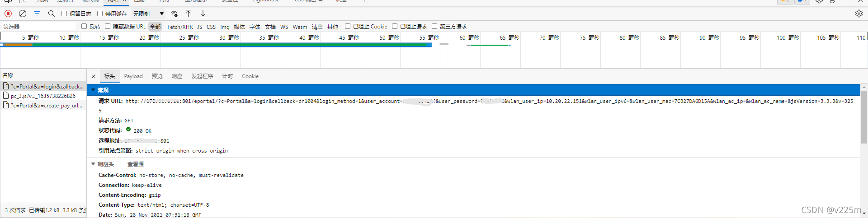Click strict-origin-when-cross-origin policy value
The image size is (868, 218).
tap(182, 151)
